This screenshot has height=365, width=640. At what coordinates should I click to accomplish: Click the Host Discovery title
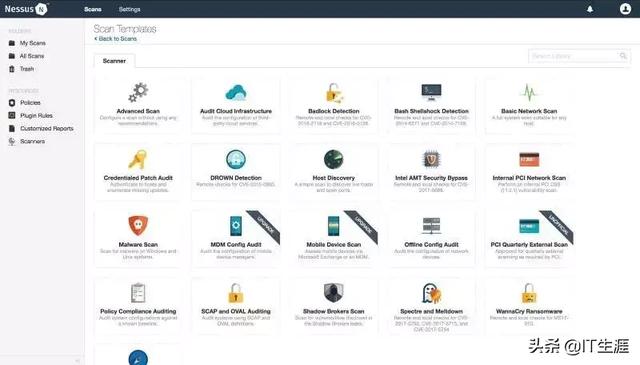[x=333, y=178]
